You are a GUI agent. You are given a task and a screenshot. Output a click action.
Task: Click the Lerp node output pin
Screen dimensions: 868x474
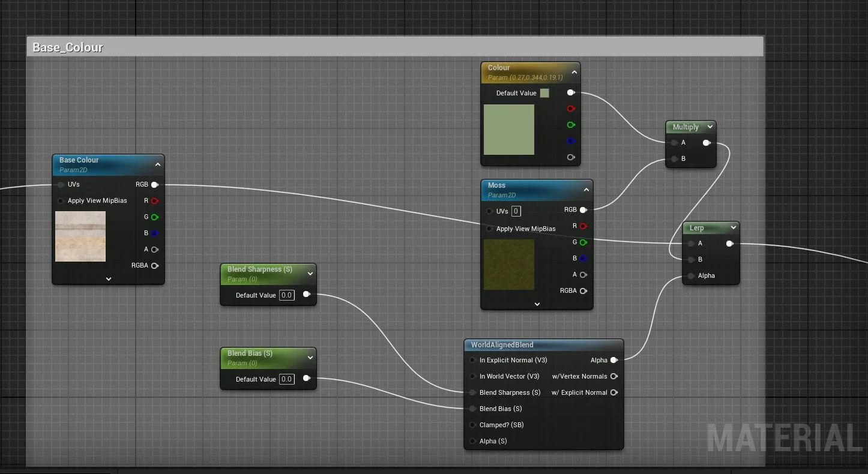point(729,244)
